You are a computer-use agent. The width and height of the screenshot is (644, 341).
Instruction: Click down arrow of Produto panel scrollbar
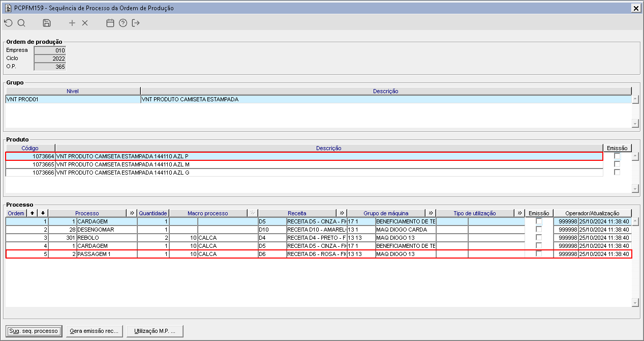coord(635,189)
